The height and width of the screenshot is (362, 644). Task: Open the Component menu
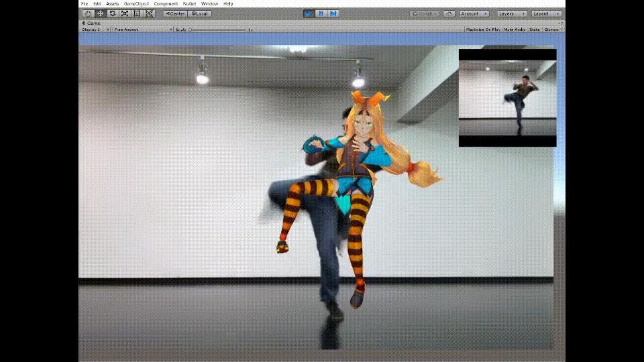pyautogui.click(x=166, y=4)
